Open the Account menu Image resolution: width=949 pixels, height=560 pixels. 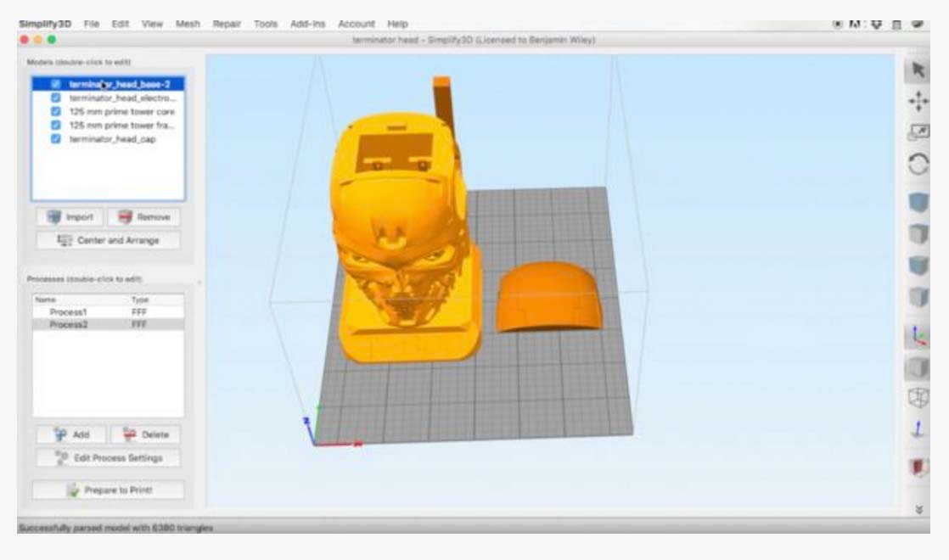pyautogui.click(x=357, y=25)
